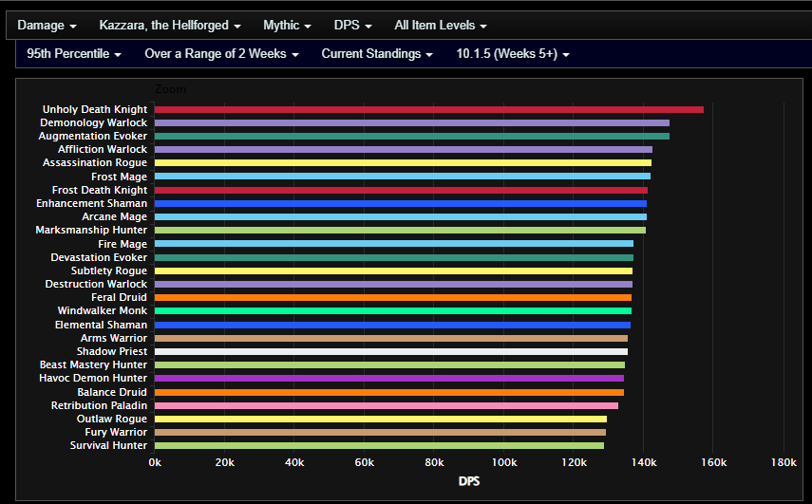Screen dimensions: 812x504
Task: Click the 'Windwalker Monk' label
Action: [103, 311]
